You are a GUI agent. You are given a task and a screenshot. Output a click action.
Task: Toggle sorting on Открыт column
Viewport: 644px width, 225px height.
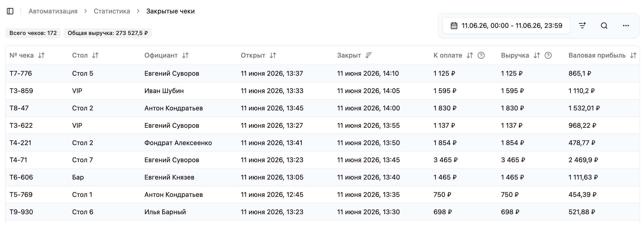coord(273,55)
